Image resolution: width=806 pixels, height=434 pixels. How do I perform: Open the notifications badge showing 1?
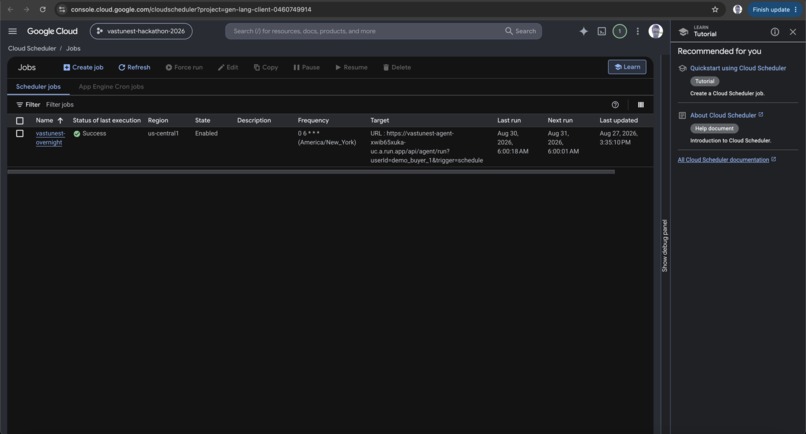click(x=619, y=31)
